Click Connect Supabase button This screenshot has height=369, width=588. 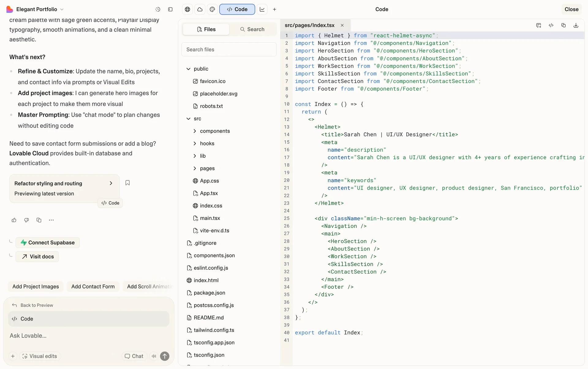48,243
